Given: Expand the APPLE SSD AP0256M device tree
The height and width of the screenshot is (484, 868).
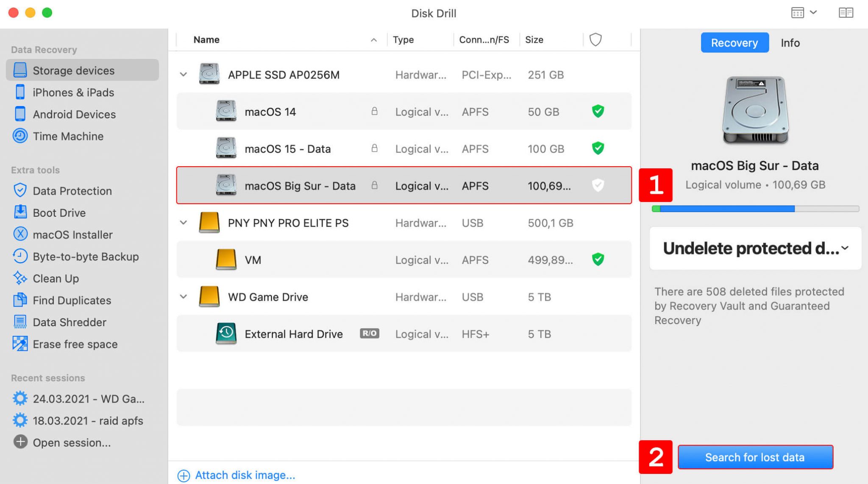Looking at the screenshot, I should pyautogui.click(x=184, y=74).
